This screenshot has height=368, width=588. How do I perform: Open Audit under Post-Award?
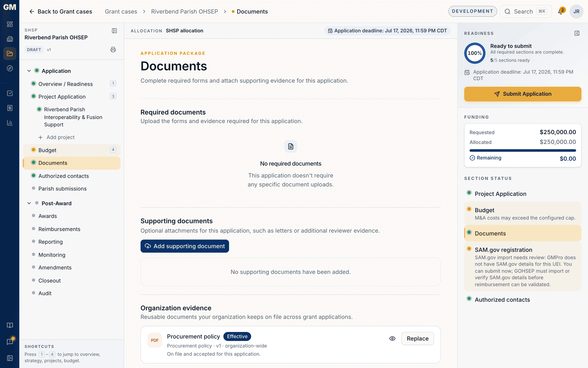(x=72, y=293)
